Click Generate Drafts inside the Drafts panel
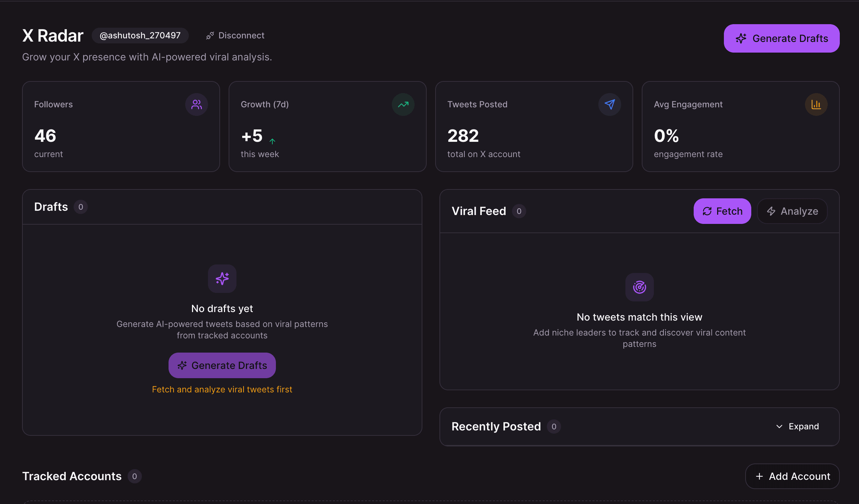The height and width of the screenshot is (504, 859). tap(222, 365)
